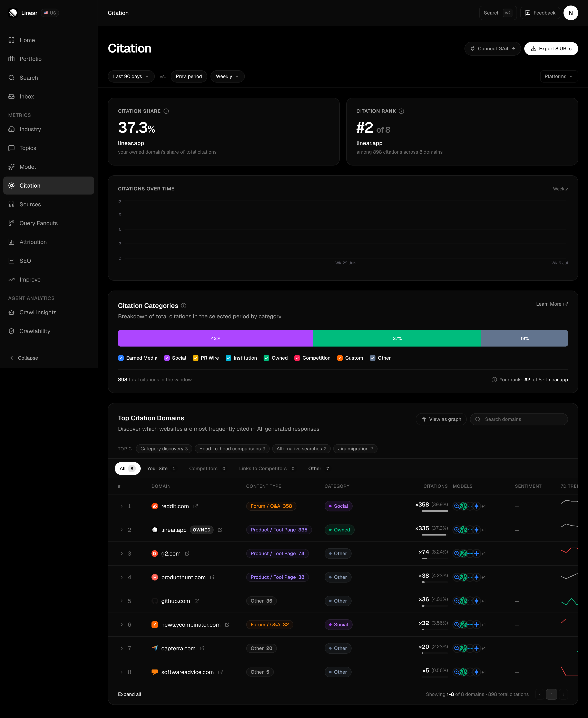588x718 pixels.
Task: Open the Feedback button
Action: pyautogui.click(x=540, y=13)
